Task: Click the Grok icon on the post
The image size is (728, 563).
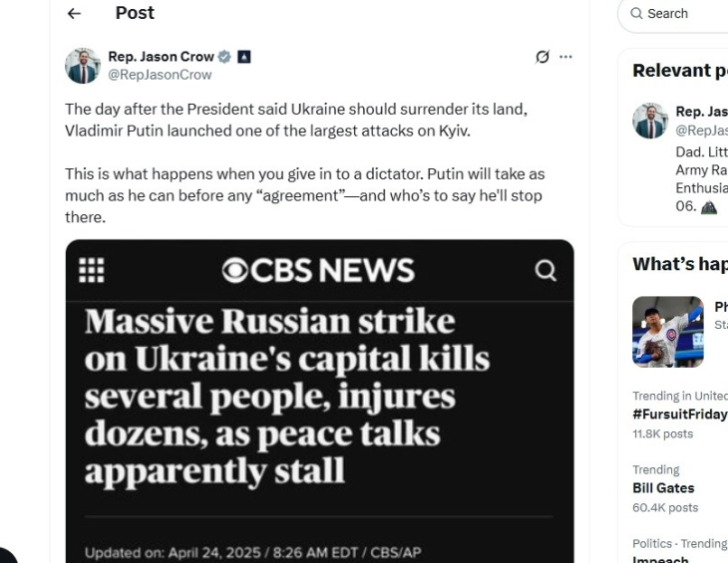Action: [543, 57]
